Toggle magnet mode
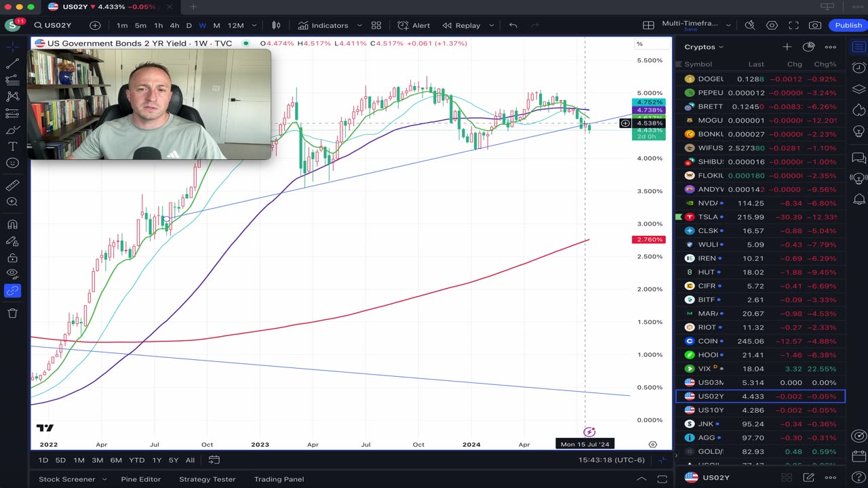 click(12, 224)
